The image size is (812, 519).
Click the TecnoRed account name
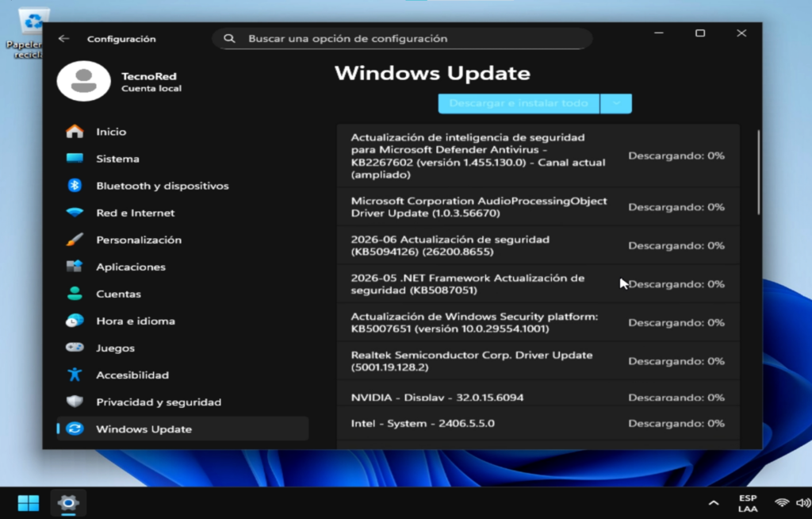[148, 75]
